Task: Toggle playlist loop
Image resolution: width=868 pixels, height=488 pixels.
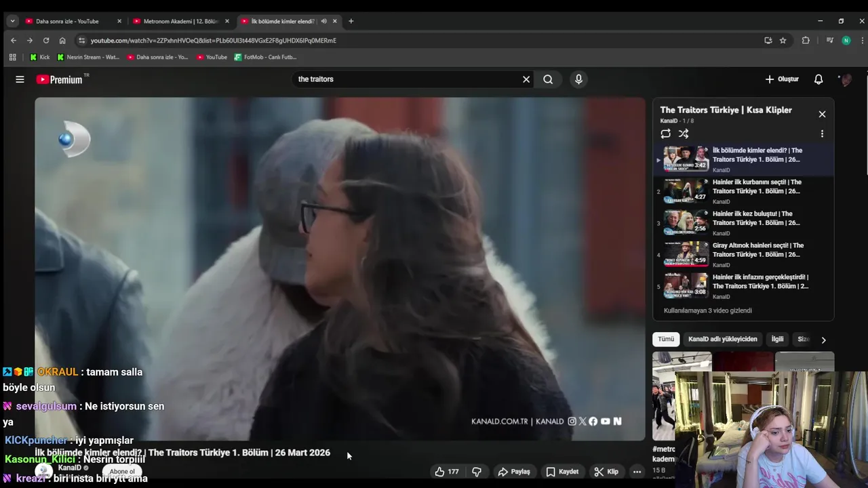Action: [666, 134]
